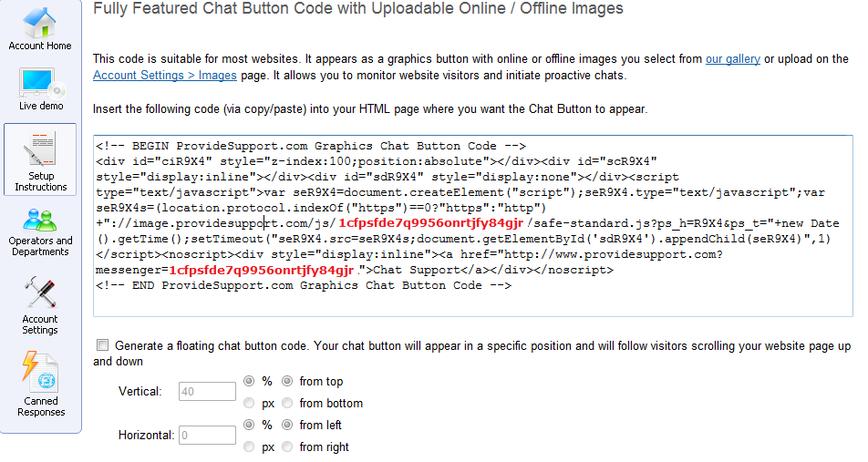Screen dimensions: 868x462
Task: Click the 'Vertical:' label
Action: (140, 392)
